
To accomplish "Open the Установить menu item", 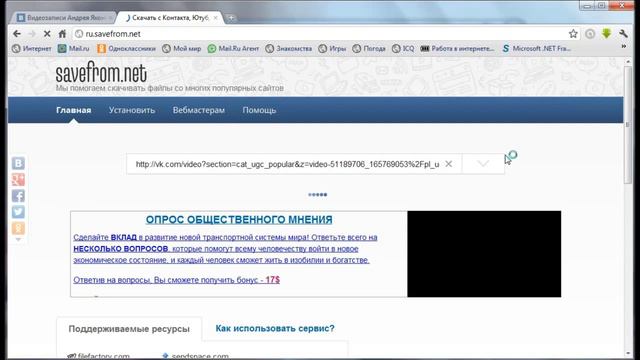I will click(x=132, y=110).
